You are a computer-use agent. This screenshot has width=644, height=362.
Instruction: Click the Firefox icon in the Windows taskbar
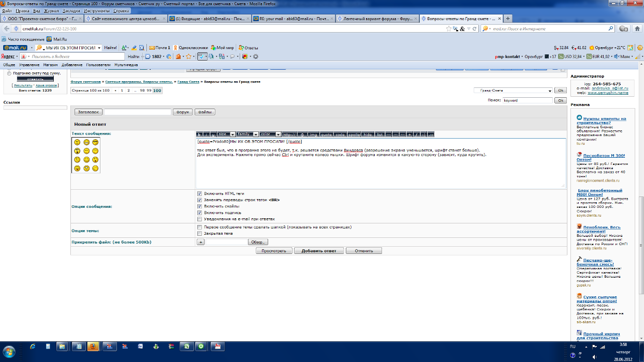(x=93, y=345)
